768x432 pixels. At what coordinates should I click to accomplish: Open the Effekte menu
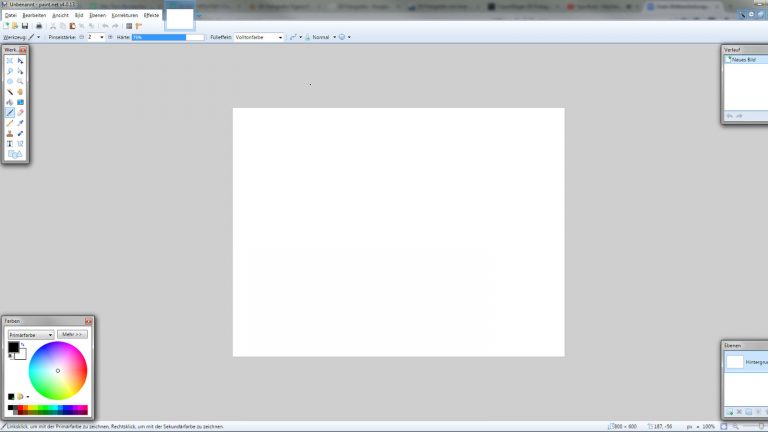pos(151,15)
